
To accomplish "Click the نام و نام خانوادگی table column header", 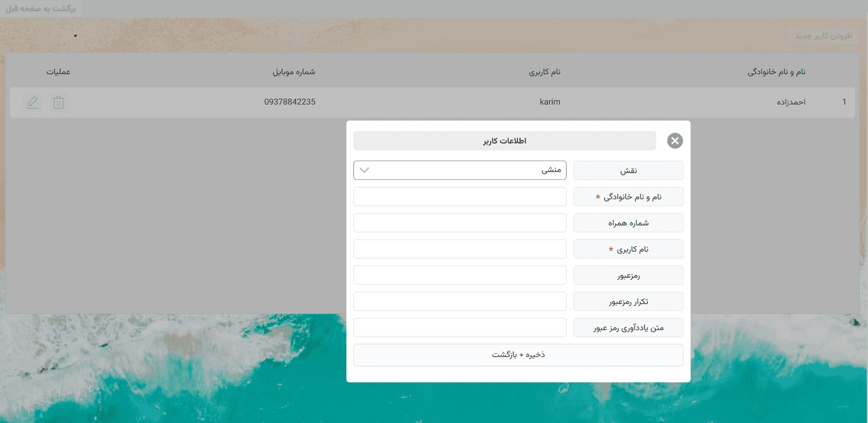I will (x=776, y=72).
